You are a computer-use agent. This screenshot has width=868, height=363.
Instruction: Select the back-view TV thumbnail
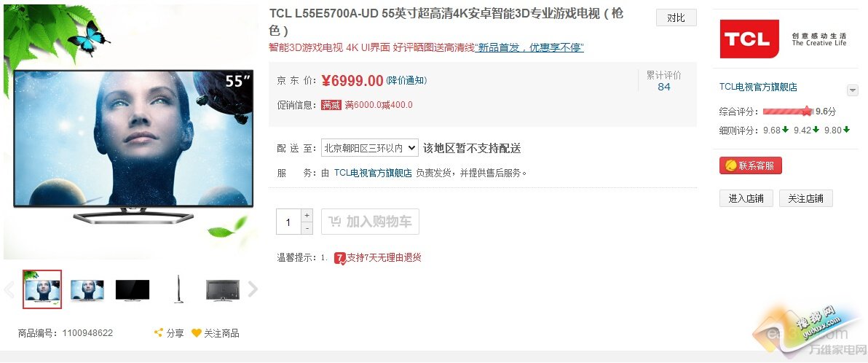point(223,290)
